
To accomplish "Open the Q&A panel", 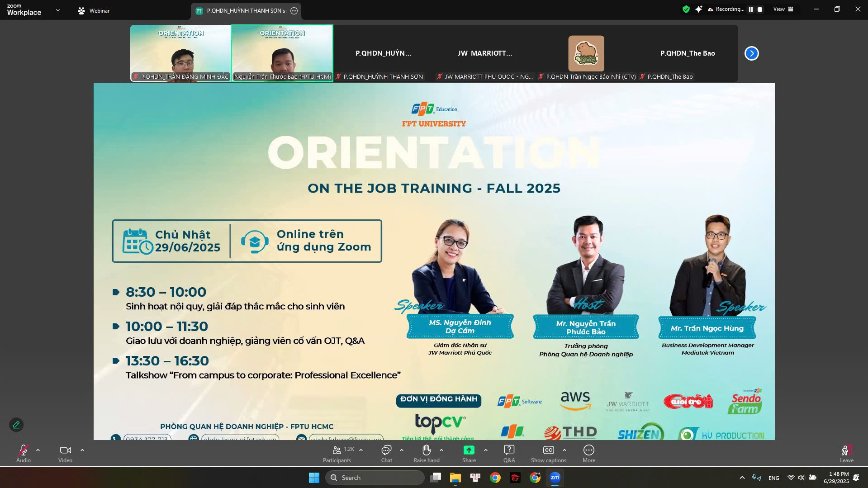I will pyautogui.click(x=509, y=454).
